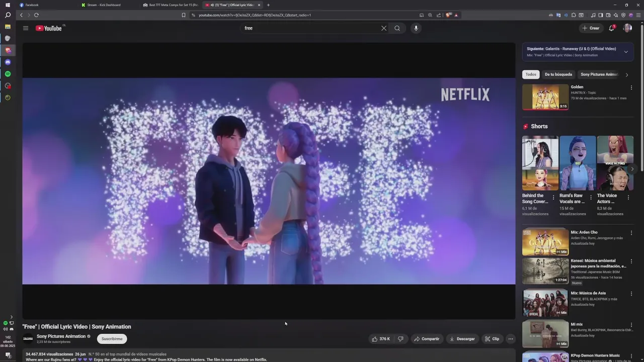The height and width of the screenshot is (362, 644).
Task: Toggle the browser sidebar panel icon
Action: (x=601, y=15)
